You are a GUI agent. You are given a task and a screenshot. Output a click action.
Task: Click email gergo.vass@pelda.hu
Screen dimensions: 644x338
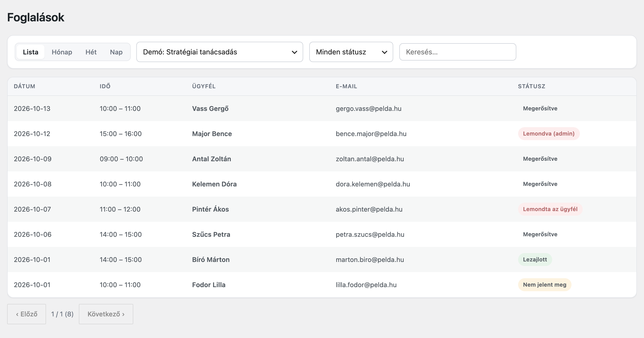[369, 109]
